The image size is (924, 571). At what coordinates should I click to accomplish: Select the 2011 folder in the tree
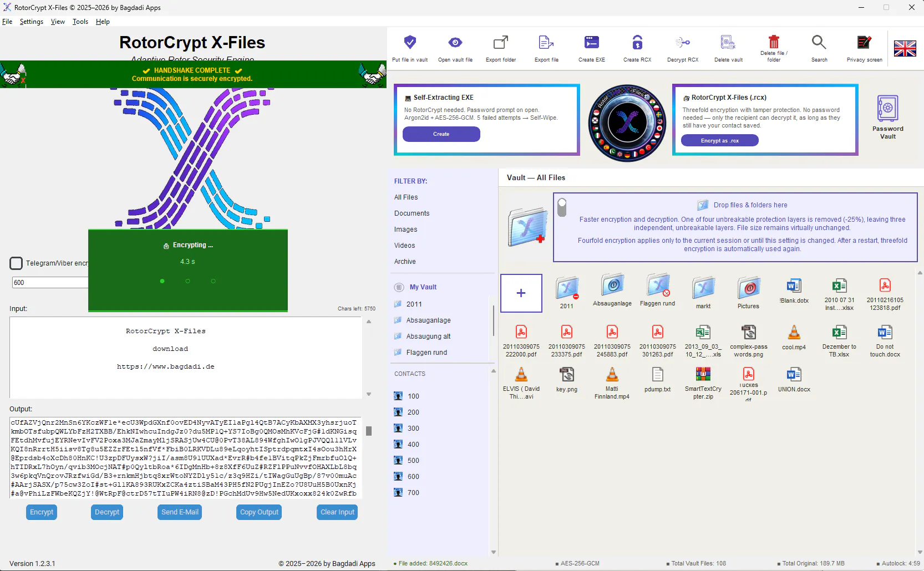tap(414, 304)
